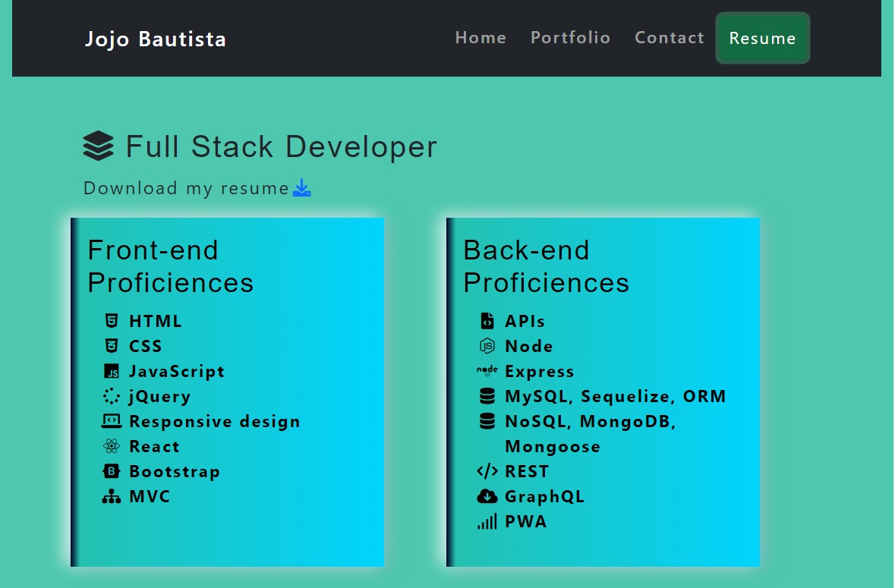Screen dimensions: 895x588
Task: Click the Front-end Proficiences heading
Action: (x=170, y=266)
